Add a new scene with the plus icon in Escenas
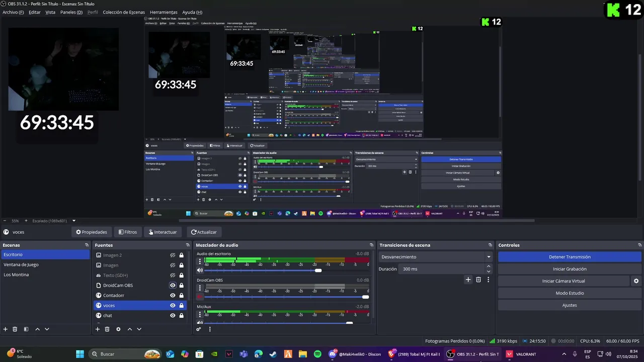Screen dimensions: 644x362 pyautogui.click(x=6, y=329)
